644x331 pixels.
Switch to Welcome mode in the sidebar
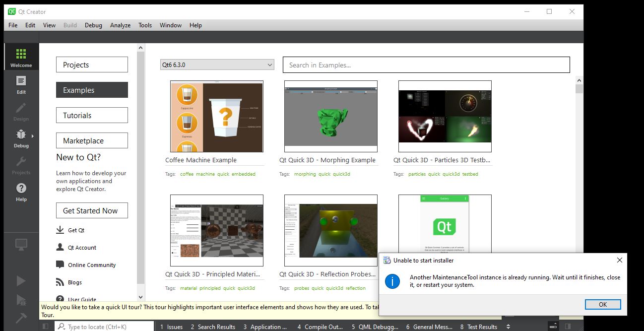pos(21,57)
